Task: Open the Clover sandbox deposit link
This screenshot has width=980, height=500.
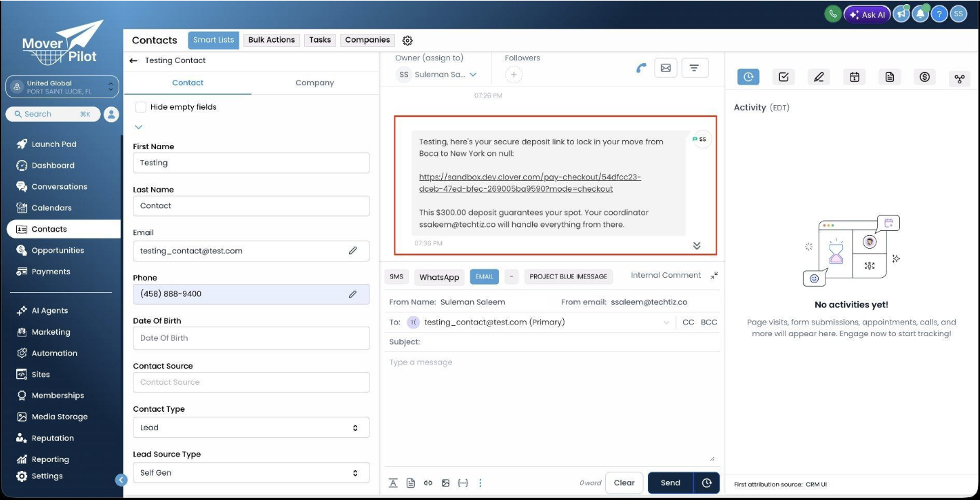Action: click(530, 183)
